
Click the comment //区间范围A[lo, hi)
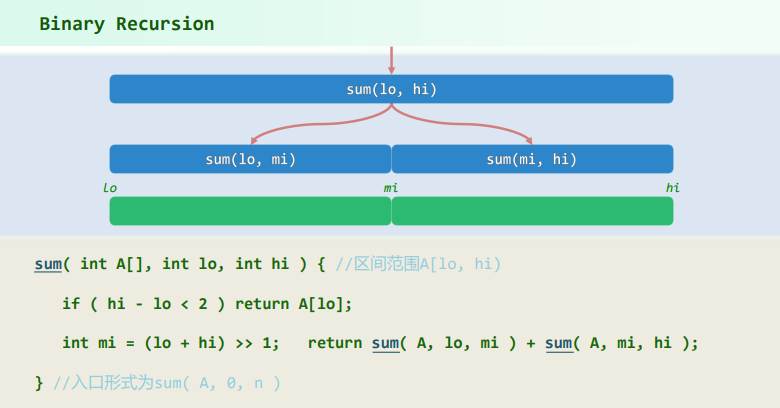418,264
